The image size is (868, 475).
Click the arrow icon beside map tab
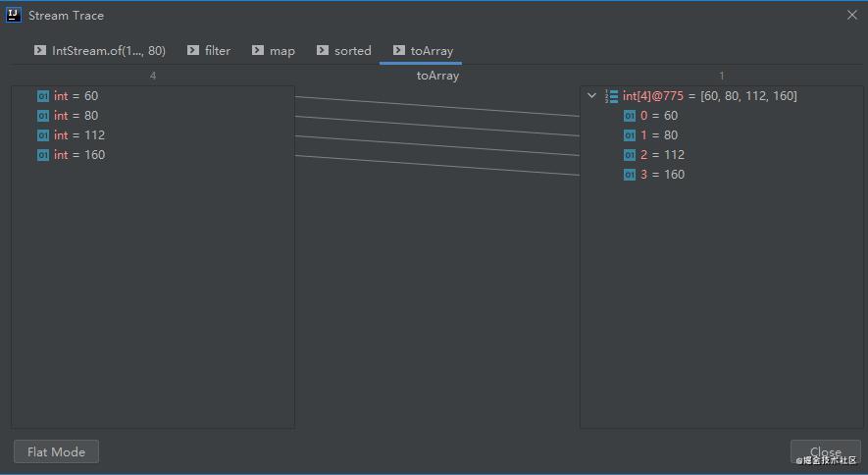click(x=257, y=50)
